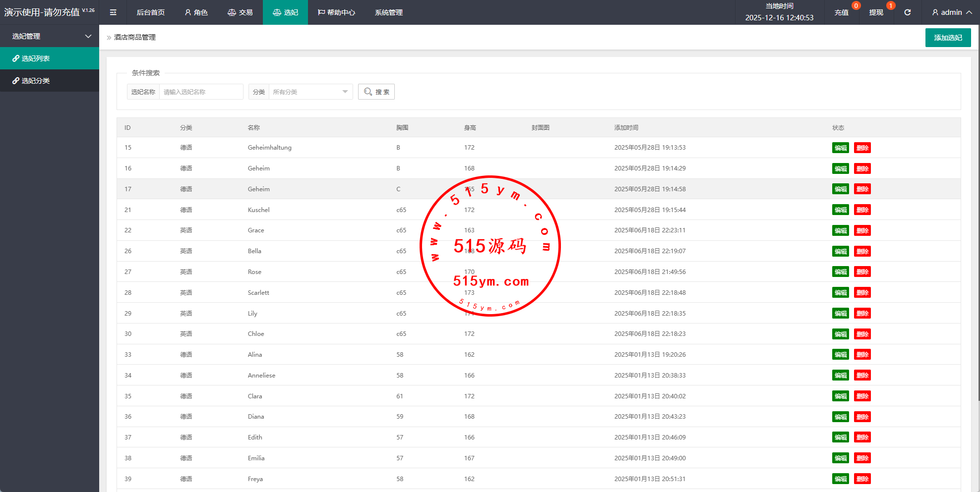Open the 提现 withdrawal notifications
Screen dimensions: 980x492
click(876, 12)
